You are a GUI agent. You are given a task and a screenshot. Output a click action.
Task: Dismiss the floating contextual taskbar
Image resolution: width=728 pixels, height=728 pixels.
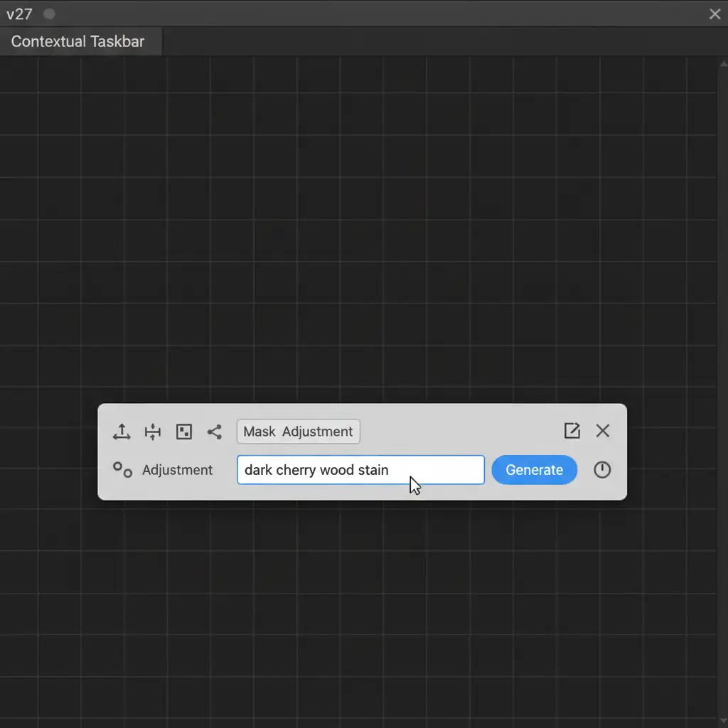[603, 431]
